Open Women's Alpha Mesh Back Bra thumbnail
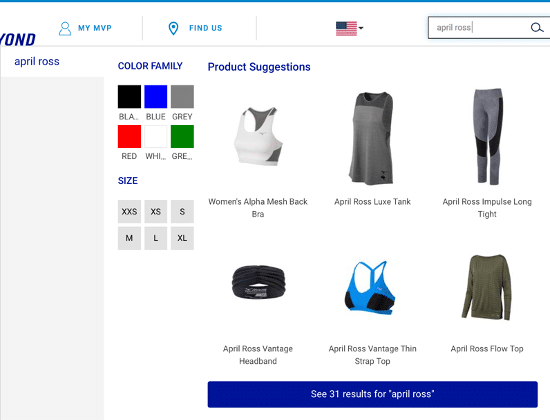This screenshot has width=550, height=420. (x=258, y=136)
